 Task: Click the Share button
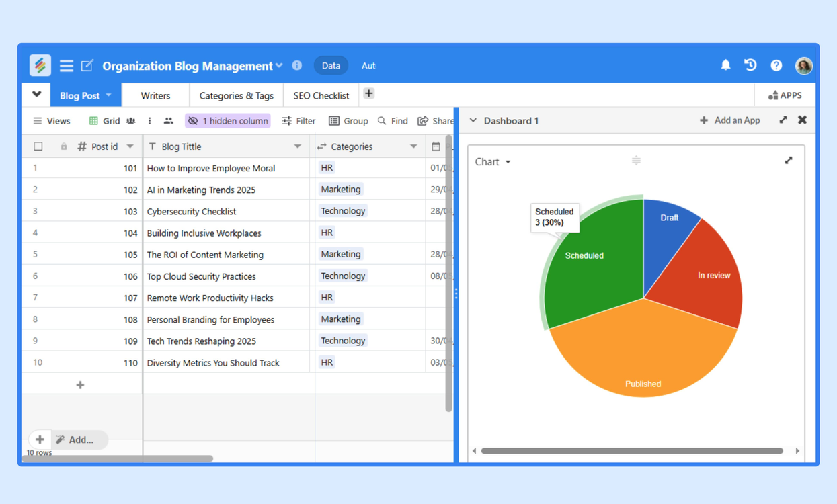(436, 121)
